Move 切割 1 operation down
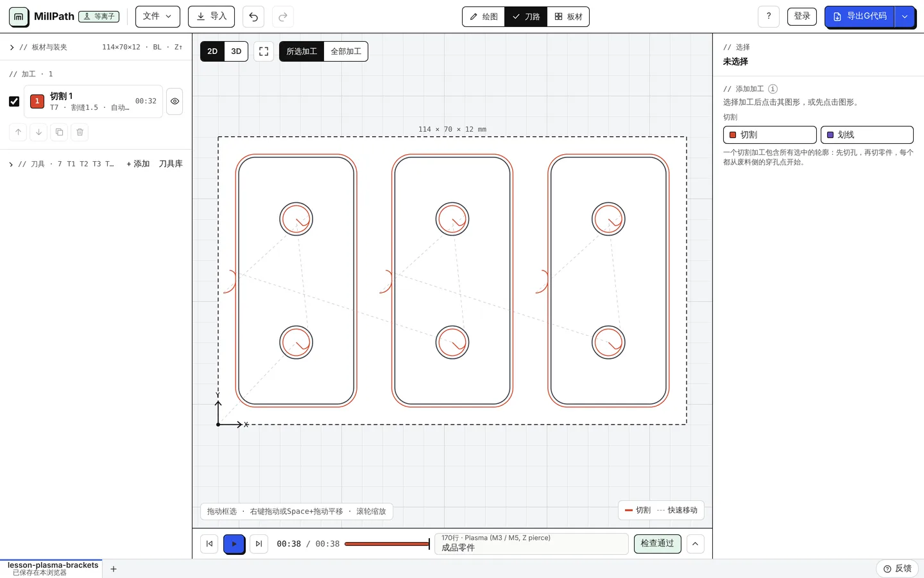The height and width of the screenshot is (578, 924). [38, 132]
